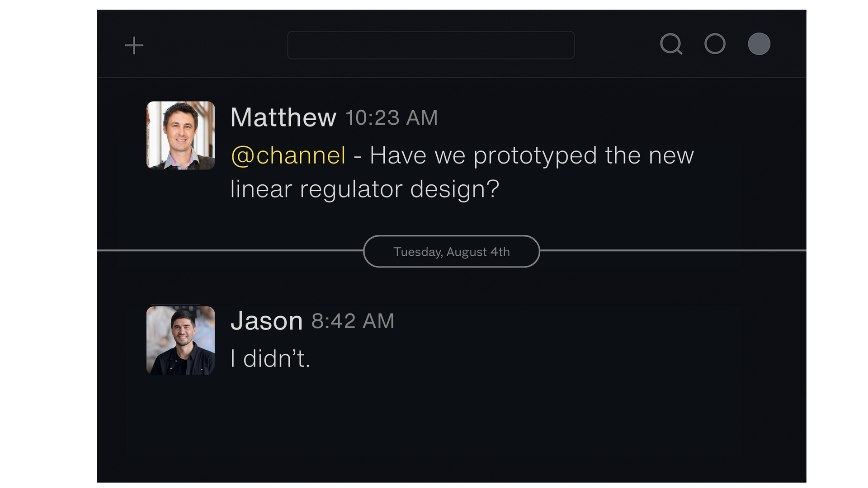Open the filled gray profile circle

coord(759,44)
